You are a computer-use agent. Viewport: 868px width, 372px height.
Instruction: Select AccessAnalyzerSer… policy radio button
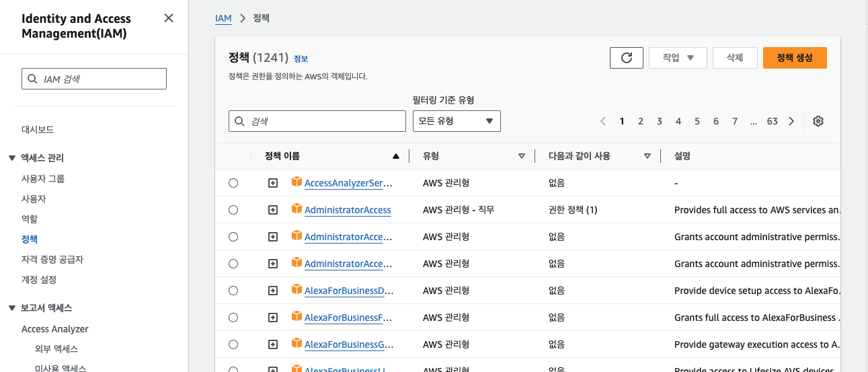click(233, 183)
